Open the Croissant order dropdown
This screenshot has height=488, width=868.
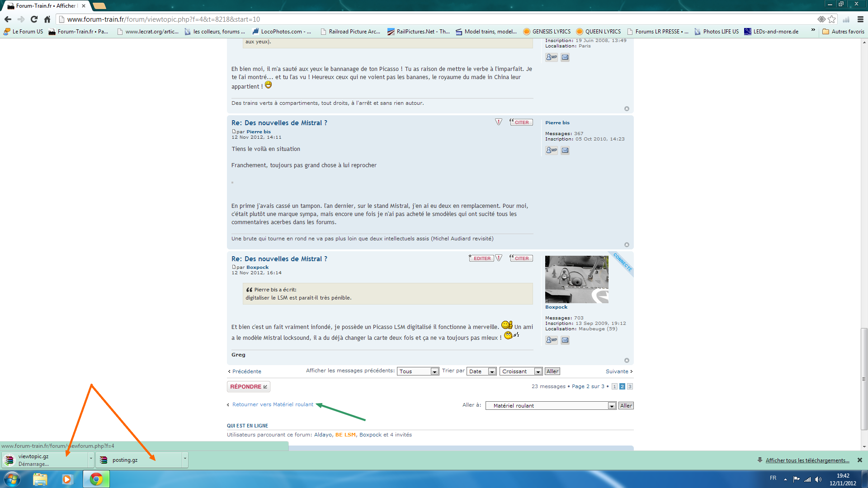pyautogui.click(x=521, y=371)
